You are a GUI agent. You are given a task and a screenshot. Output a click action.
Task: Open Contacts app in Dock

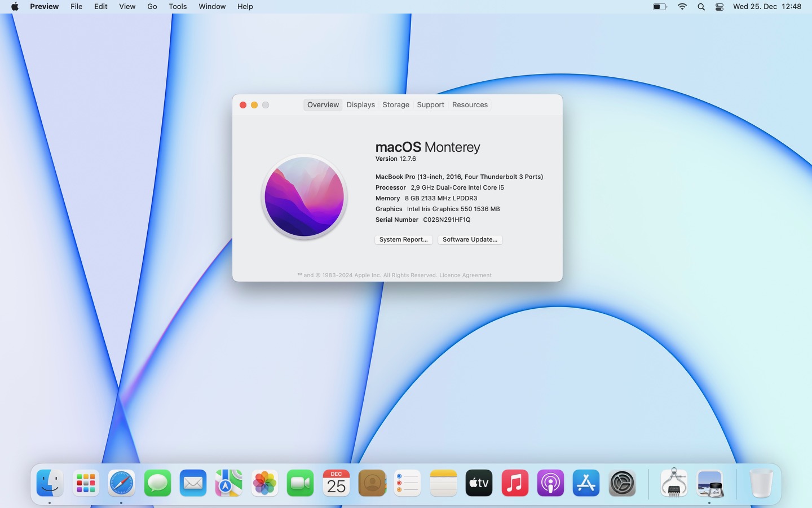coord(372,483)
